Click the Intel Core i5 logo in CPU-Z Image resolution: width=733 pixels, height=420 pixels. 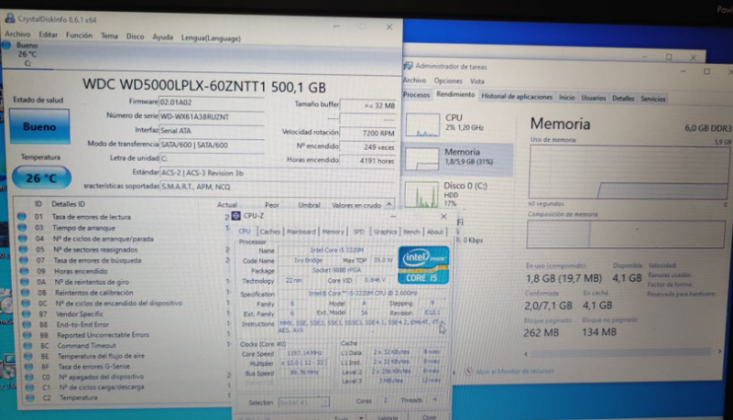pyautogui.click(x=423, y=265)
